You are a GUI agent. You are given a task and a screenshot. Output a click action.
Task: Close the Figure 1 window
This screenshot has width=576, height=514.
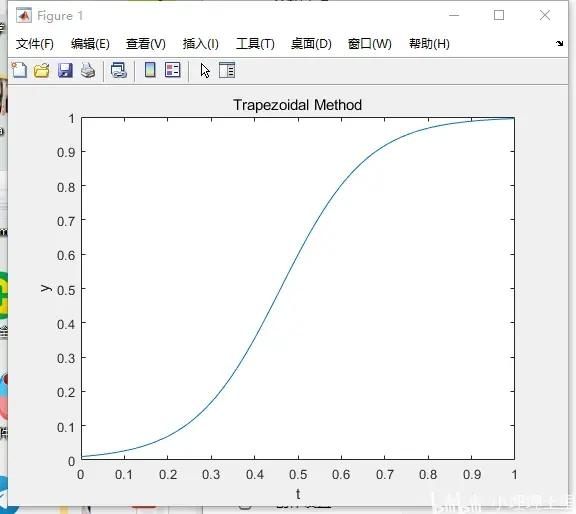[545, 15]
